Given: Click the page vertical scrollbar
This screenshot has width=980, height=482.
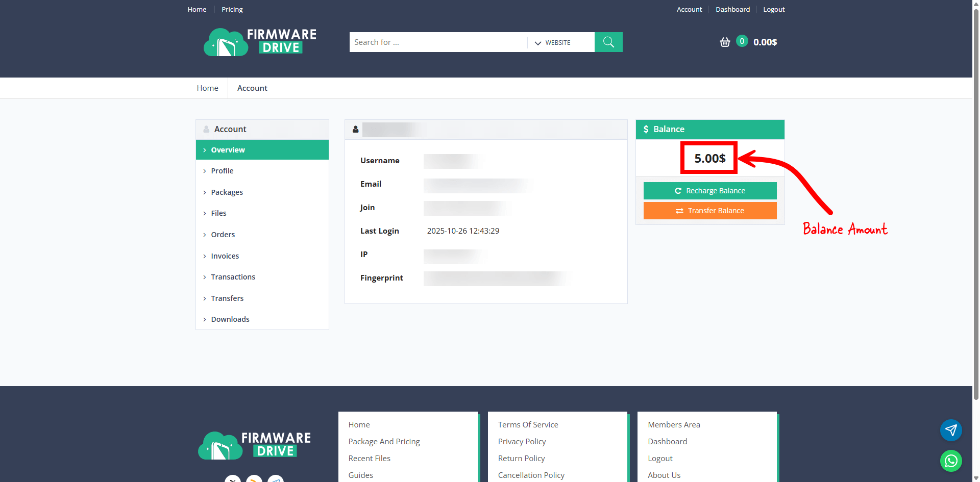Looking at the screenshot, I should click(x=976, y=204).
